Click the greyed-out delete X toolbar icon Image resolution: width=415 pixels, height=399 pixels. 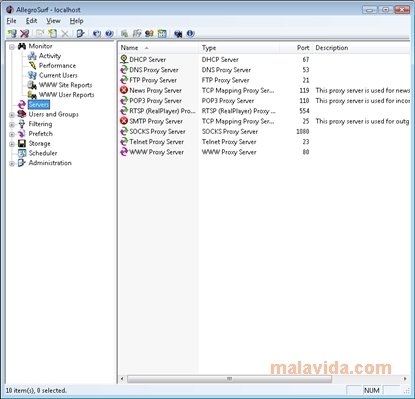pos(65,33)
